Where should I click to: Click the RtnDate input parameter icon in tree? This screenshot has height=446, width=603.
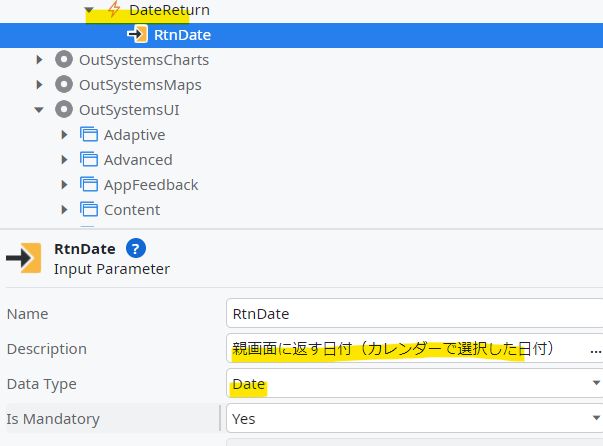137,35
